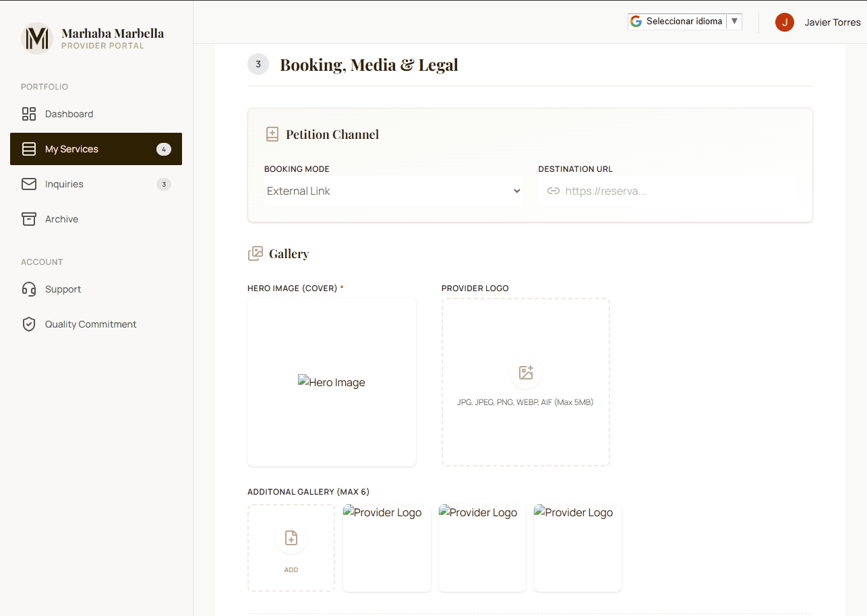This screenshot has height=616, width=867.
Task: Click the Inquiries envelope icon
Action: tap(29, 184)
